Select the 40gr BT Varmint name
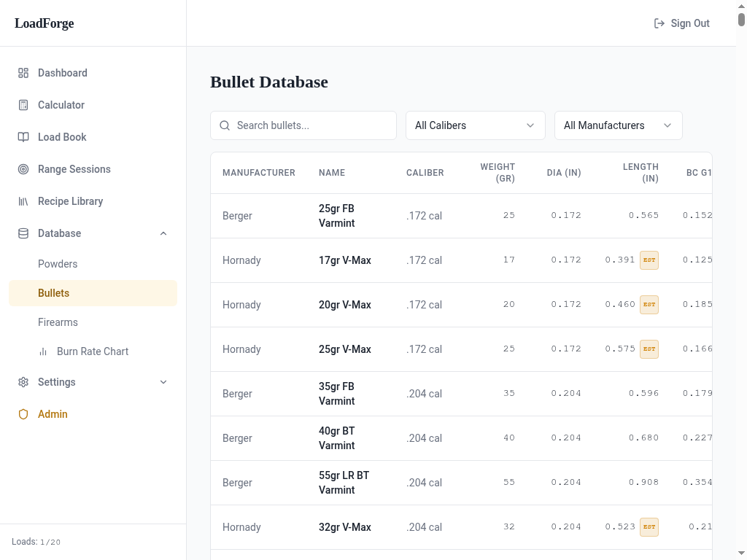This screenshot has height=560, width=747. coord(337,438)
